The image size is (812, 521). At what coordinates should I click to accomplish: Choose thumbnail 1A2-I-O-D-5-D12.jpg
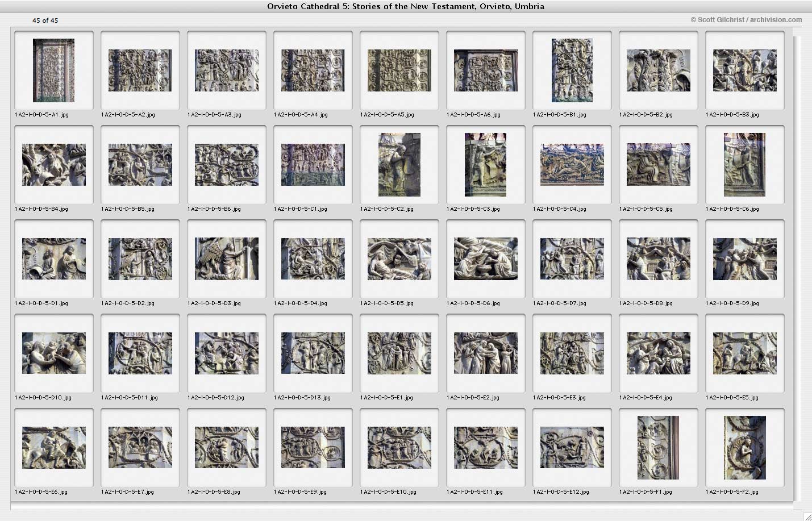click(x=227, y=353)
